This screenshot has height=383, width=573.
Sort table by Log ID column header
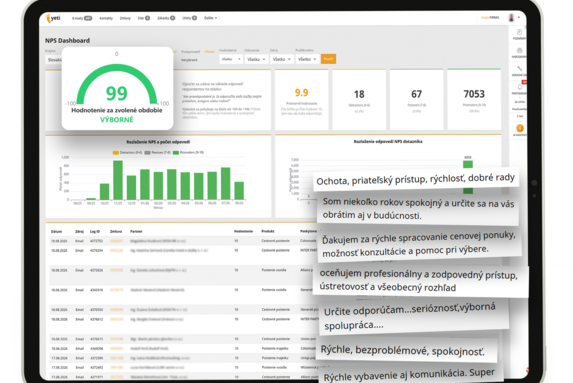(x=95, y=231)
